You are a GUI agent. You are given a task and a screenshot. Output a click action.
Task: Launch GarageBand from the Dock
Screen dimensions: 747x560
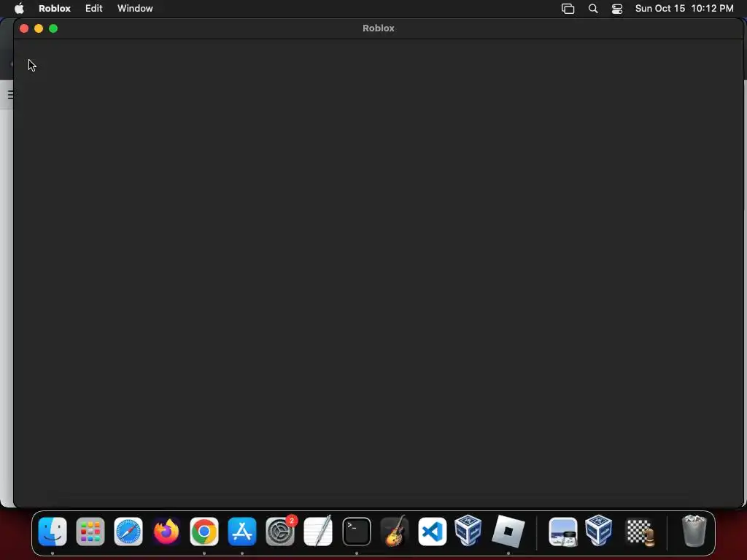tap(395, 532)
